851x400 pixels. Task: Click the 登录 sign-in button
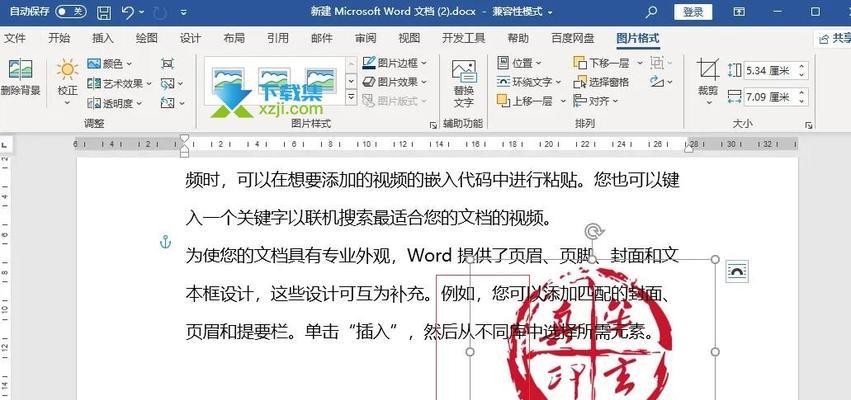point(693,12)
